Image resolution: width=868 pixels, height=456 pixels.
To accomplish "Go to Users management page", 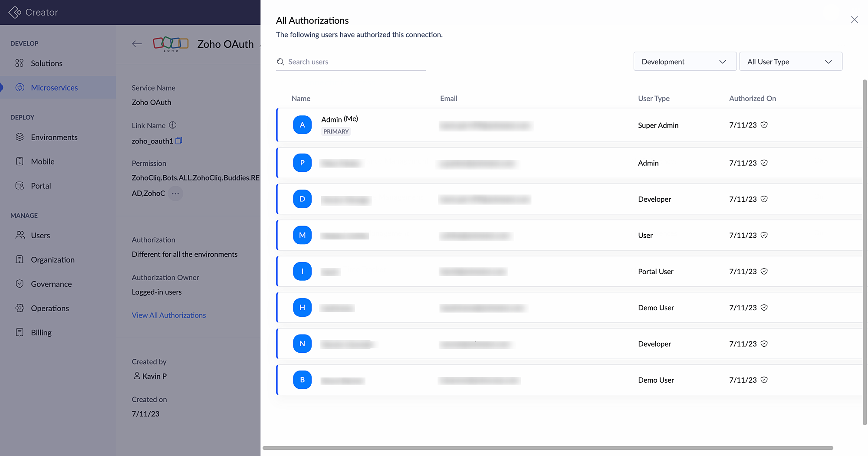I will (40, 235).
